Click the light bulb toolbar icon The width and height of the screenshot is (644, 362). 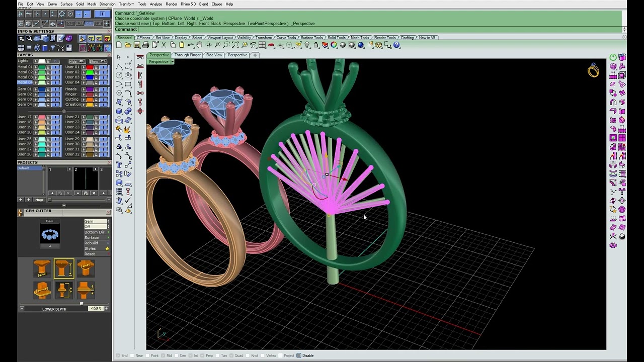click(307, 45)
